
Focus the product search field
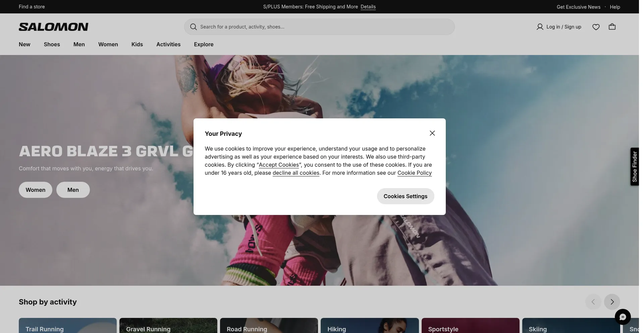319,27
